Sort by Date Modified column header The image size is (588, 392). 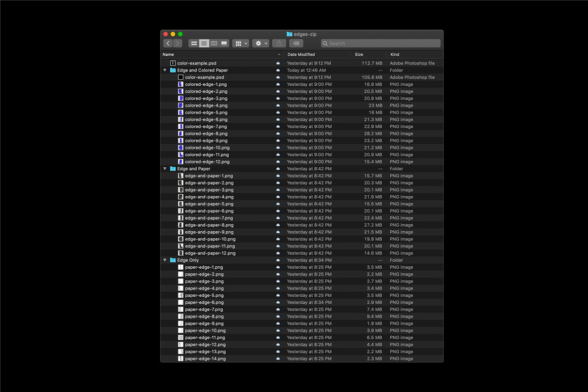pos(301,54)
